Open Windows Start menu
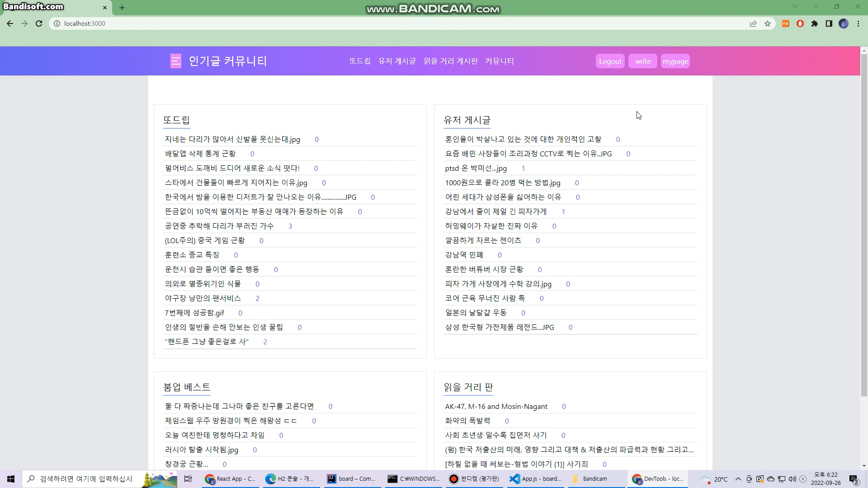The height and width of the screenshot is (488, 868). pos(11,479)
